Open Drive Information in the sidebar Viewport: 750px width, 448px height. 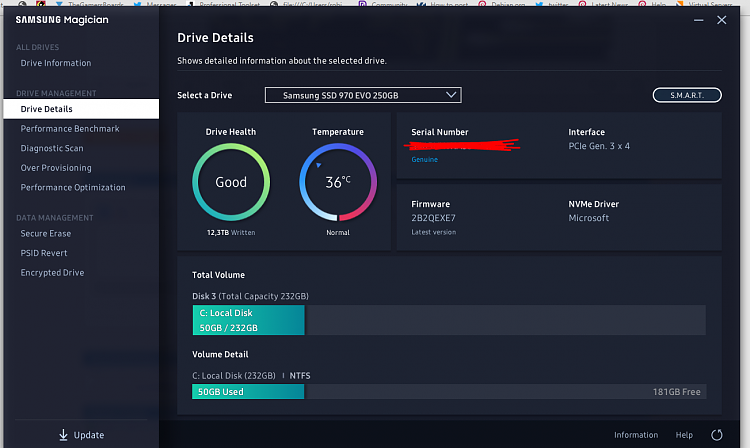tap(55, 63)
